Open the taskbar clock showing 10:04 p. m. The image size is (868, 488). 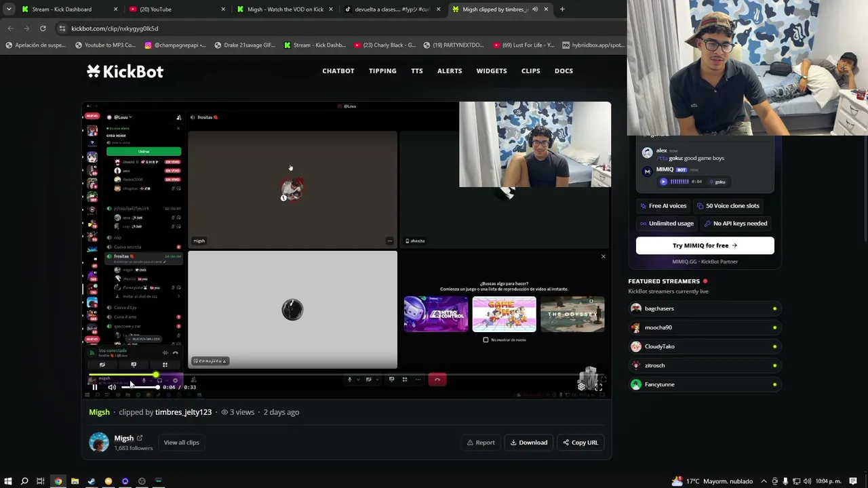point(829,481)
